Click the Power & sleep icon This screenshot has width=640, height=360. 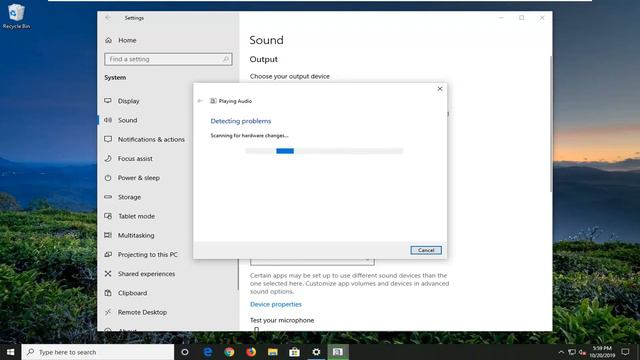click(108, 178)
